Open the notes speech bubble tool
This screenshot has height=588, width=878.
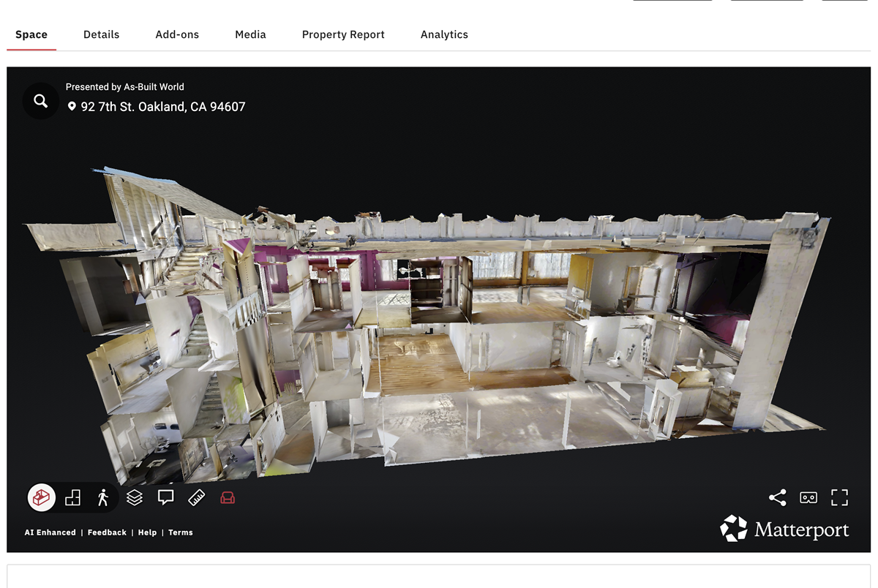[166, 498]
